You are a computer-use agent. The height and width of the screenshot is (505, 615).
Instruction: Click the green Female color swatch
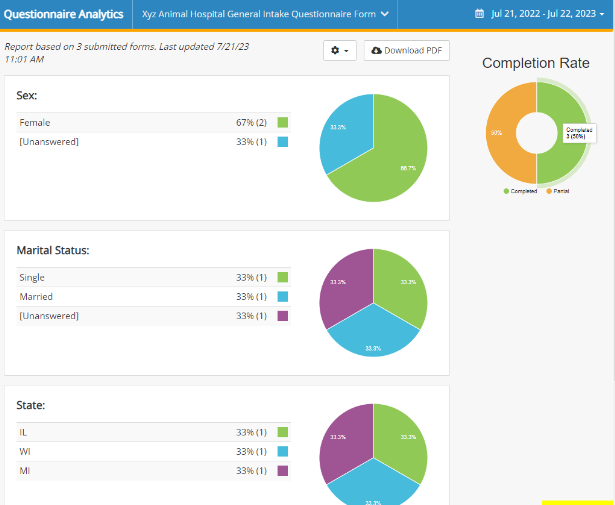click(x=283, y=122)
